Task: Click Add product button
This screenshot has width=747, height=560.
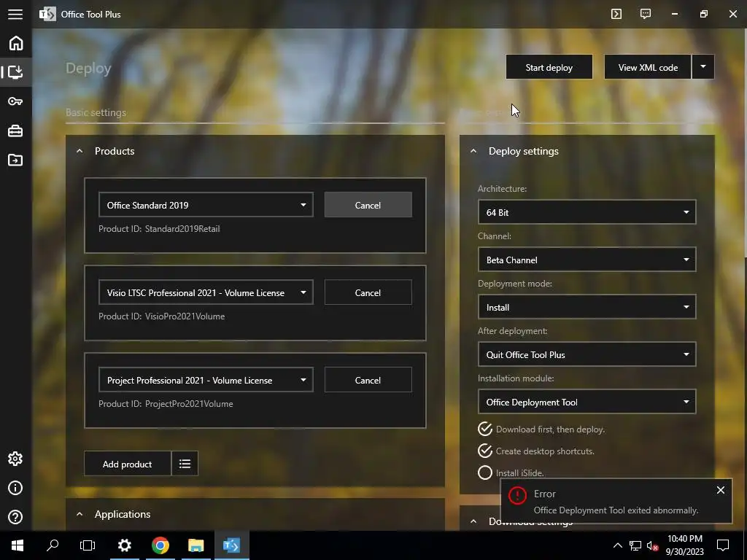Action: (127, 464)
